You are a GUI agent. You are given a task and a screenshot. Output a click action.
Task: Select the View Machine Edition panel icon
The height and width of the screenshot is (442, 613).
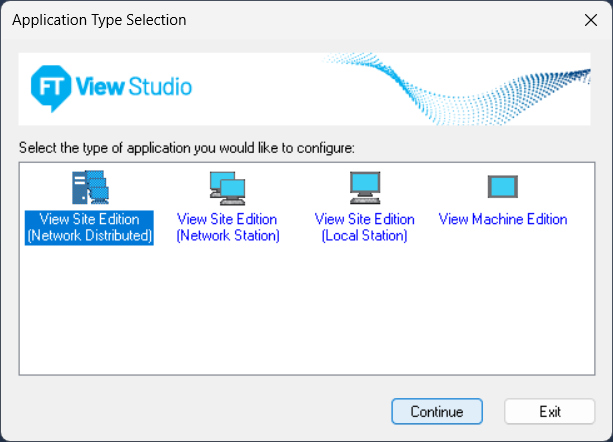coord(502,187)
